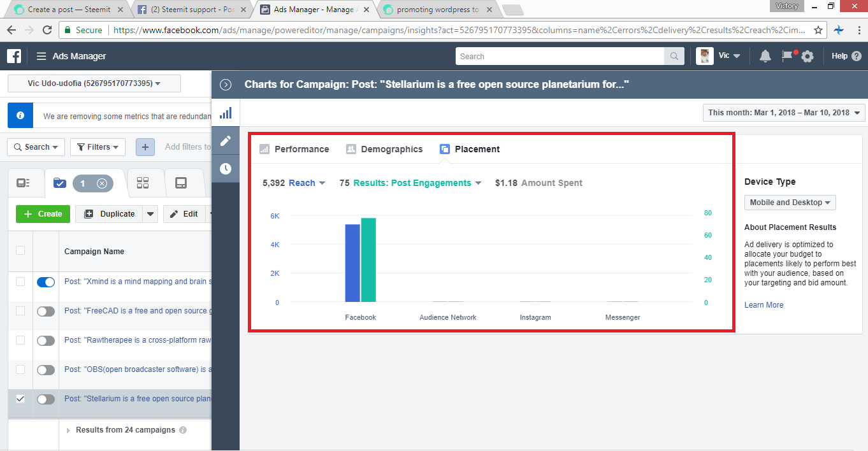Open the Ads Manager hamburger menu
The height and width of the screenshot is (451, 868).
[41, 56]
